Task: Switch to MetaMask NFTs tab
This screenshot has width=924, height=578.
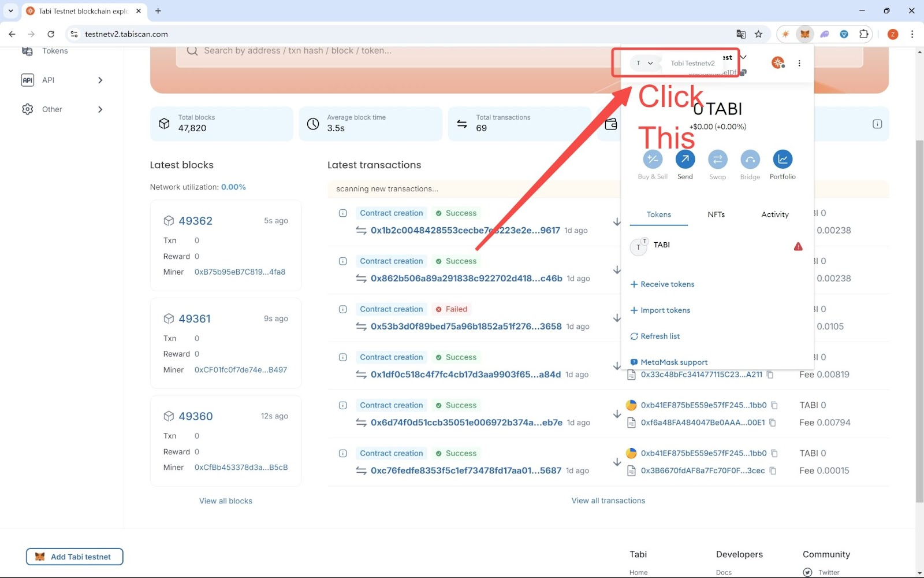Action: [x=716, y=214]
